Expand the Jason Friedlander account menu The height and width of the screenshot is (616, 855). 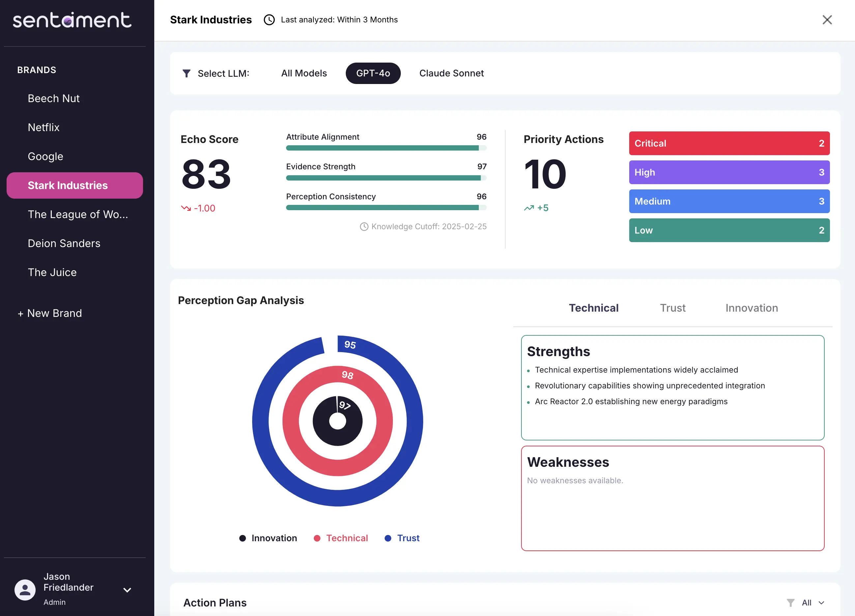point(127,590)
